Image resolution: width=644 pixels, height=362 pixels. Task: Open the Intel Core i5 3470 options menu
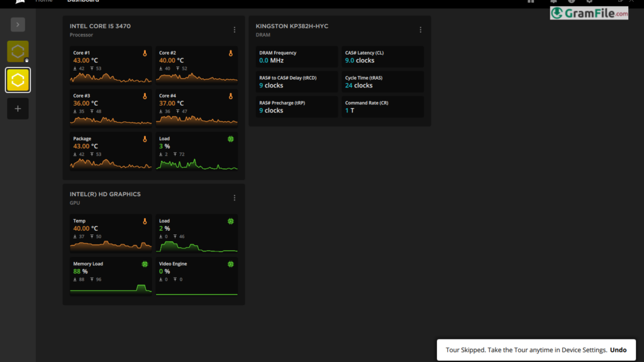(x=235, y=30)
